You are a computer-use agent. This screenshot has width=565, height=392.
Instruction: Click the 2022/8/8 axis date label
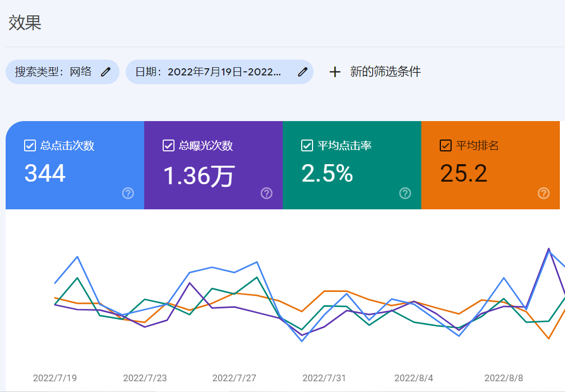(x=504, y=378)
